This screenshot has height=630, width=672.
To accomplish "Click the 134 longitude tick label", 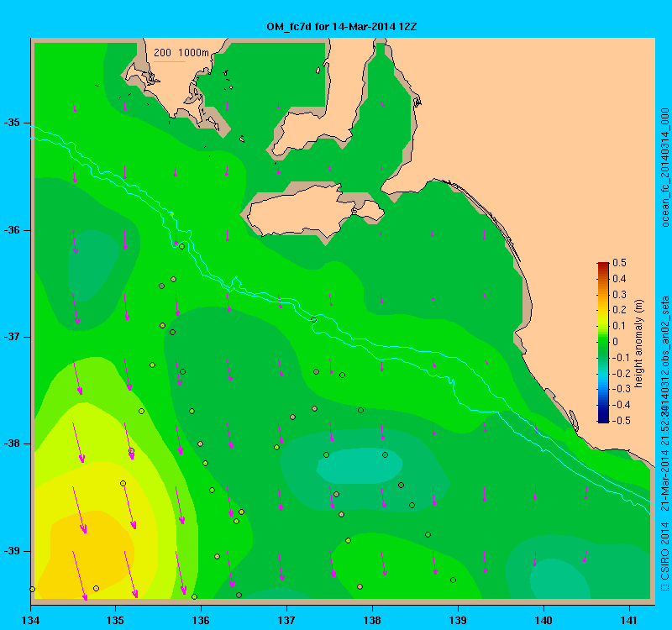I will (x=30, y=620).
